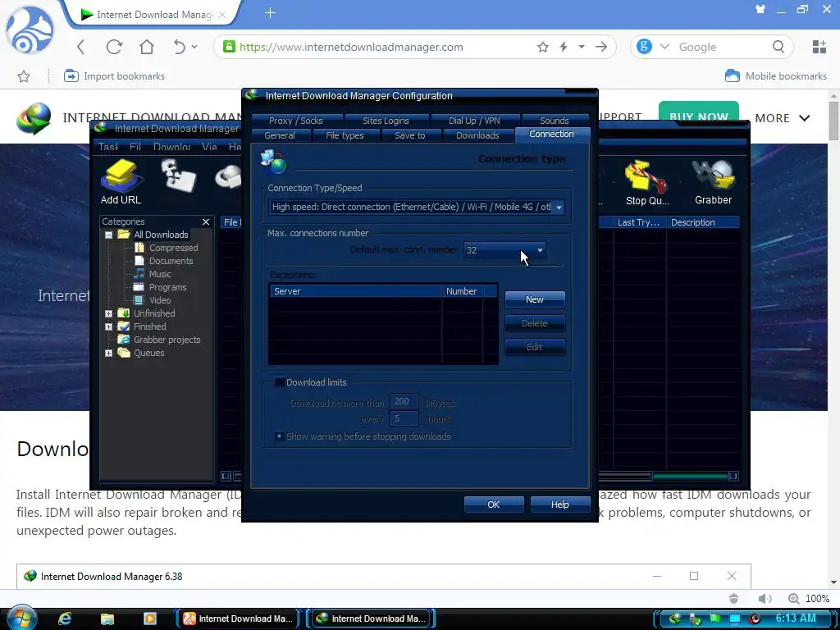
Task: Collapse All Downloads tree node
Action: (x=109, y=235)
